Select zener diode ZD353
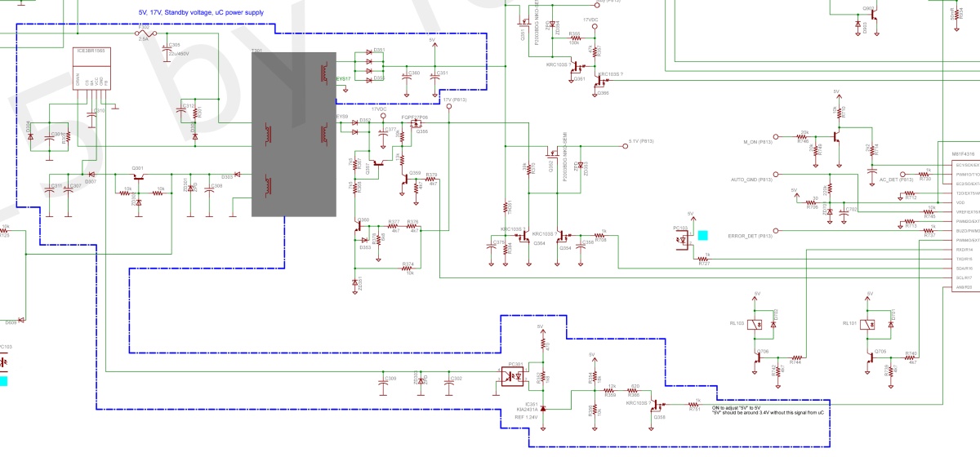980x457 pixels. [581, 166]
